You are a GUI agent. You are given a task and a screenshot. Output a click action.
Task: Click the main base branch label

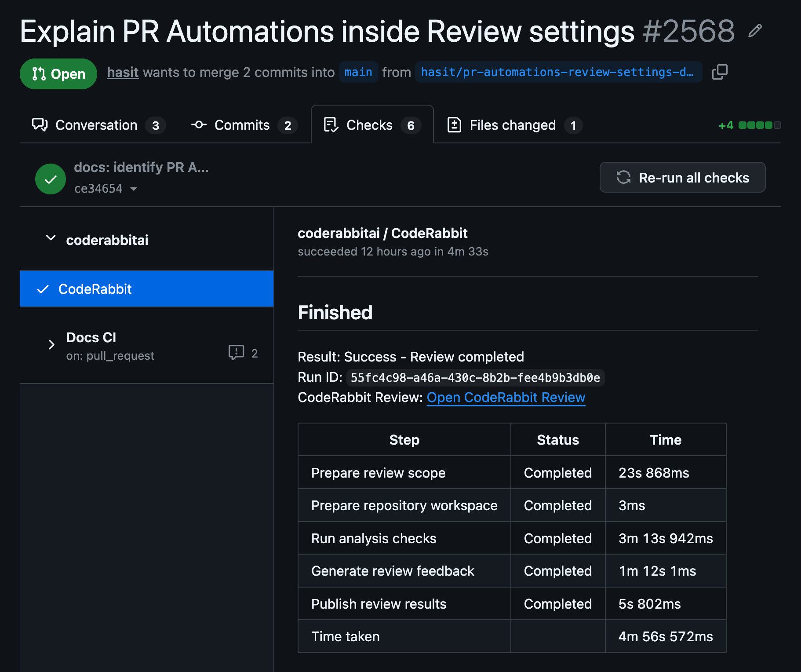[358, 72]
